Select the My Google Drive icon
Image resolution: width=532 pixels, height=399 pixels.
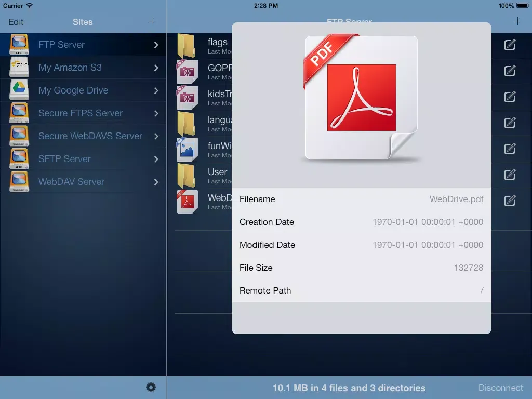pyautogui.click(x=19, y=90)
